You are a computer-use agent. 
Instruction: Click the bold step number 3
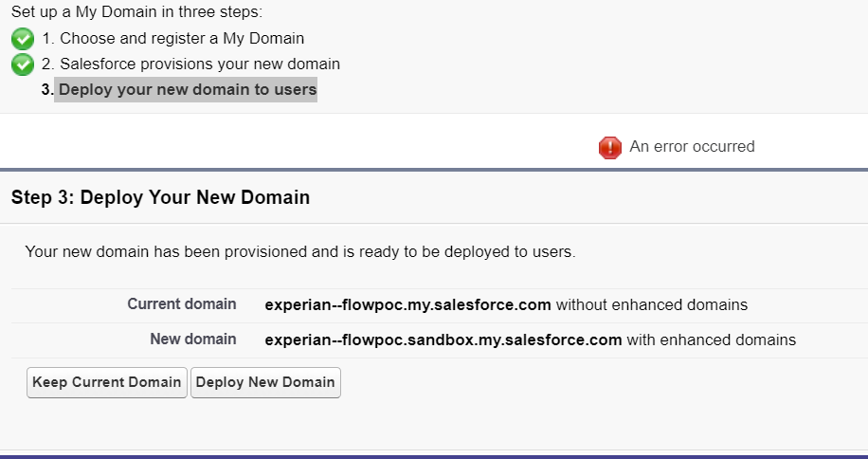click(46, 90)
